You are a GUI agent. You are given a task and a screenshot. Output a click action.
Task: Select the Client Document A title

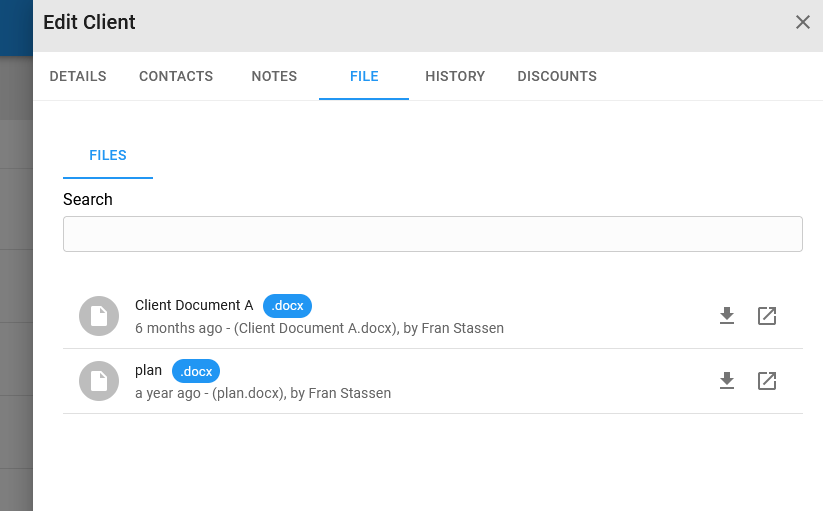(194, 305)
